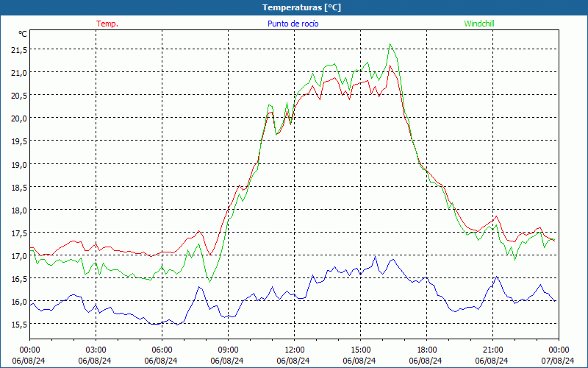This screenshot has width=588, height=368.
Task: Click the 15:00 time axis label
Action: pyautogui.click(x=360, y=350)
